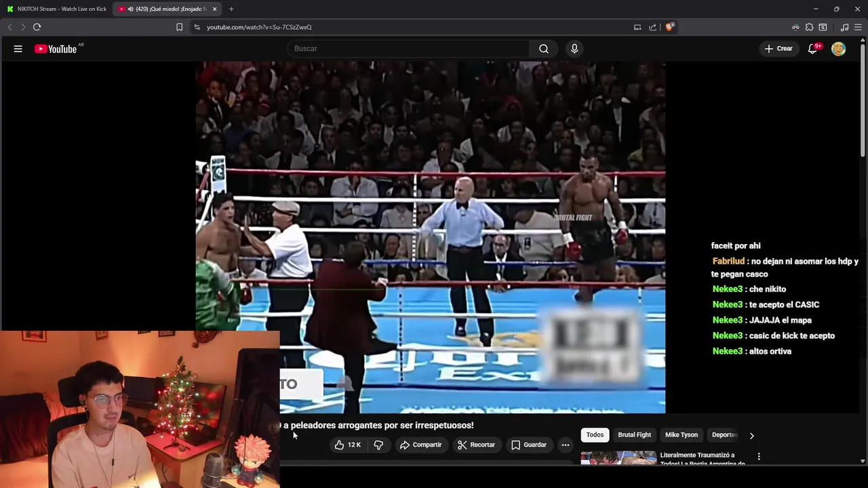Click chat message 'JAJAJA el mapa'
The height and width of the screenshot is (488, 868).
[781, 320]
